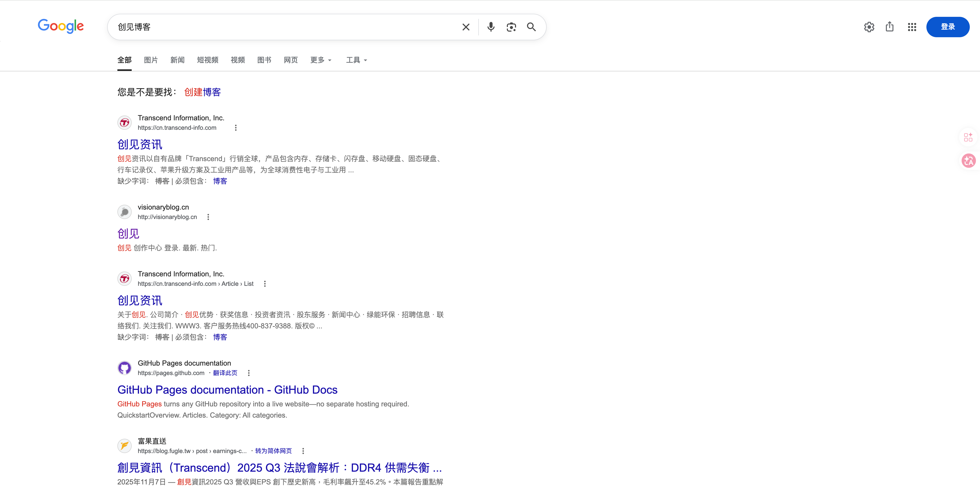Open the Google apps grid
Image resolution: width=980 pixels, height=489 pixels.
click(912, 27)
